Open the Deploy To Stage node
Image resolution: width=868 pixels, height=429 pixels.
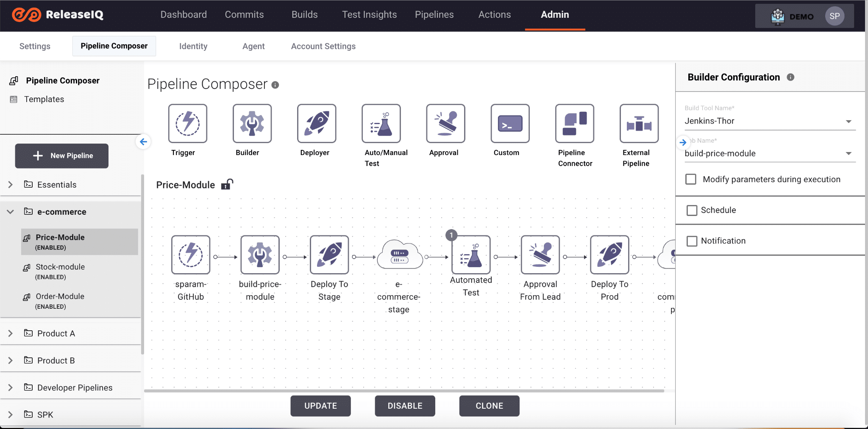[329, 255]
